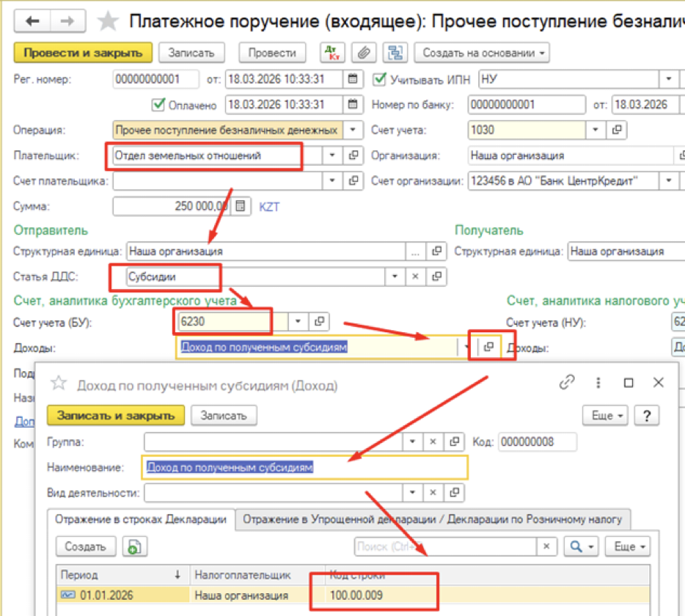Viewport: 685px width, 616px height.
Task: Click the document structure icon in toolbar
Action: click(396, 53)
